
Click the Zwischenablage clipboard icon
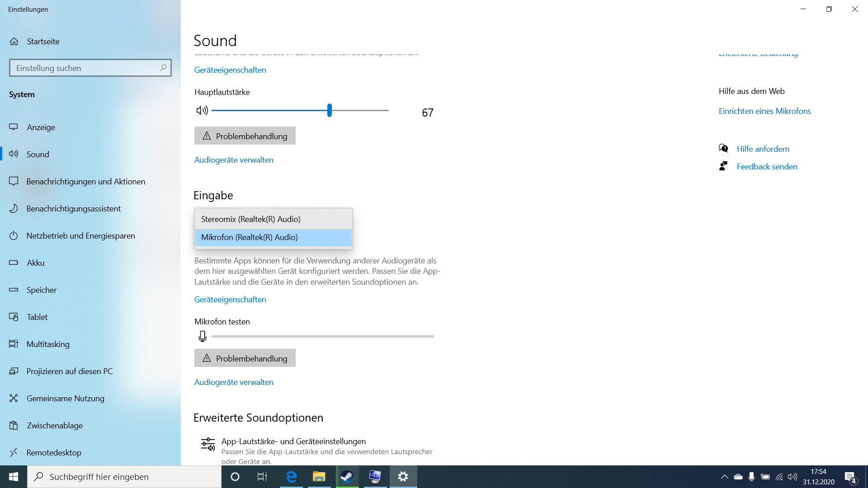[x=14, y=425]
